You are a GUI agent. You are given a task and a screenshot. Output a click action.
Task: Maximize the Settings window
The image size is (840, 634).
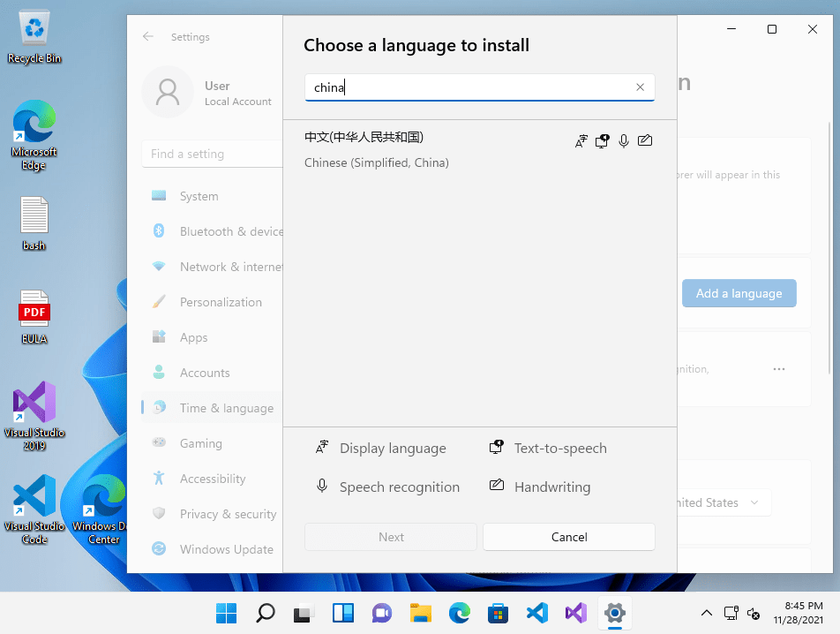pyautogui.click(x=772, y=29)
